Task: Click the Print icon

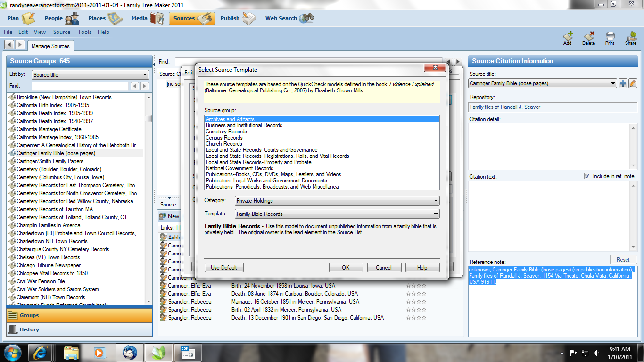Action: tap(610, 38)
